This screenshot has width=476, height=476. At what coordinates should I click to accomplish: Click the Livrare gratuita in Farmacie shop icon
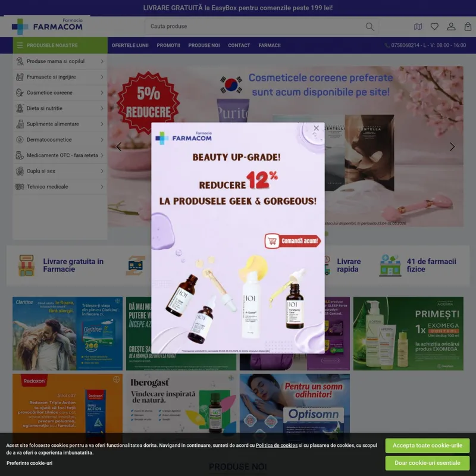pos(26,265)
